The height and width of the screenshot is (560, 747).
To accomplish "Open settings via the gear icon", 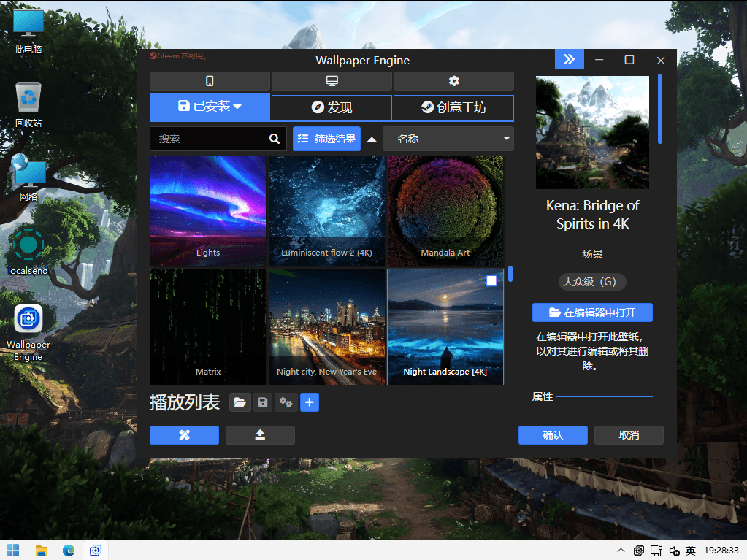I will [x=453, y=81].
